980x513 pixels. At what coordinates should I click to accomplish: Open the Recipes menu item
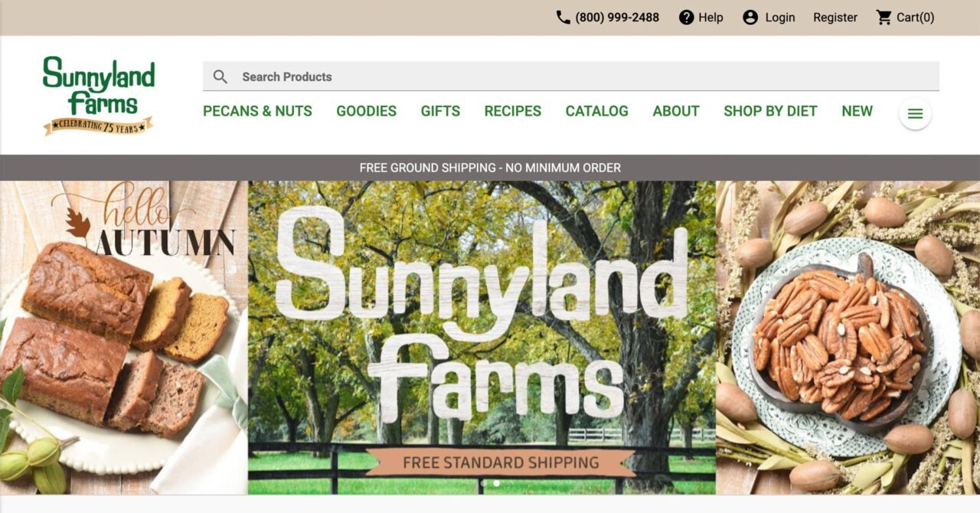[x=512, y=111]
